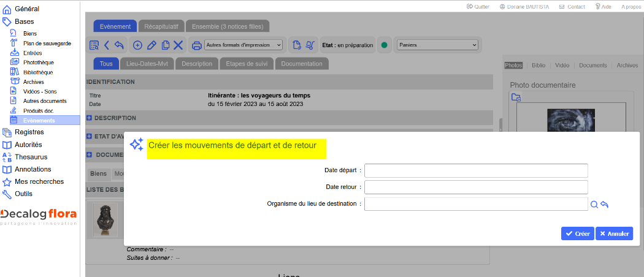The image size is (644, 277).
Task: Click the duplicate record icon in the toolbar
Action: [165, 45]
